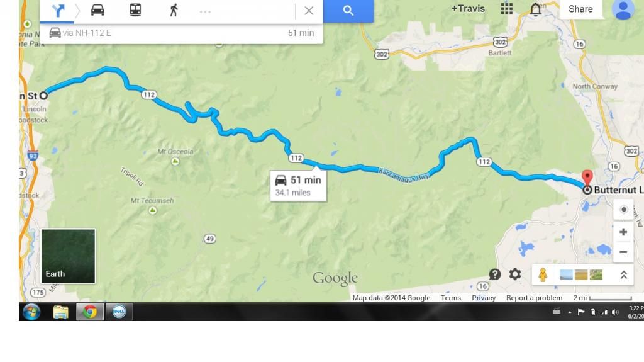Screen dimensions: 644x362
Task: Open Chrome from the taskbar
Action: click(90, 312)
